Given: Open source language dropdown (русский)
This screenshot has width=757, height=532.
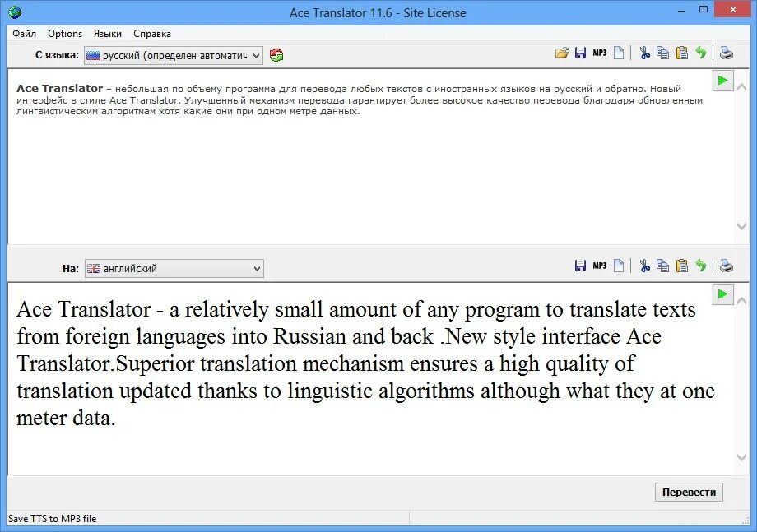Looking at the screenshot, I should [x=174, y=55].
